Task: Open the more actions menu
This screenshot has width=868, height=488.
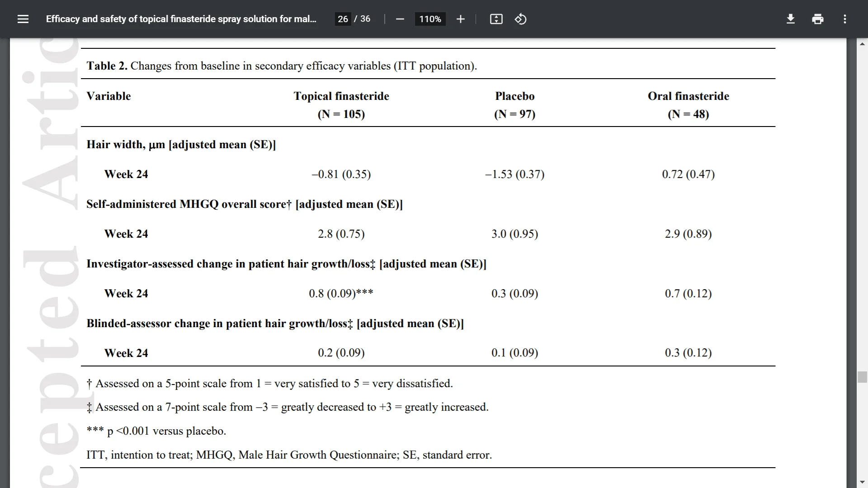Action: click(x=844, y=19)
